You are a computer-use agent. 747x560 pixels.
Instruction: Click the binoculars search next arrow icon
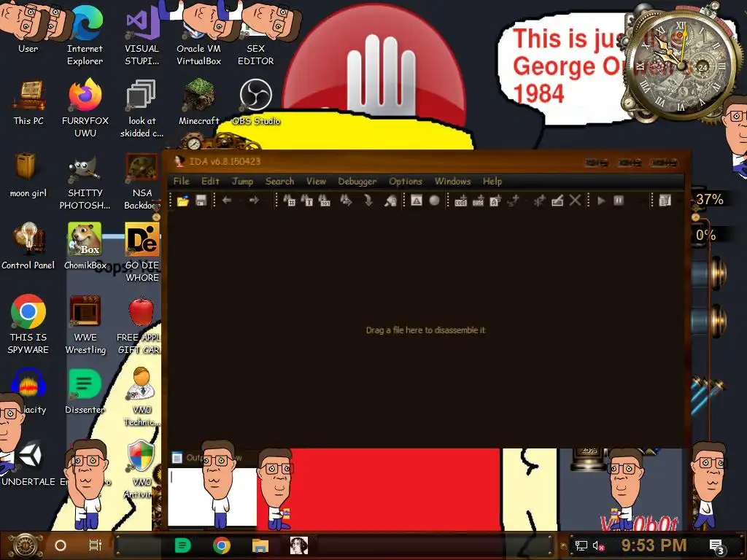346,201
